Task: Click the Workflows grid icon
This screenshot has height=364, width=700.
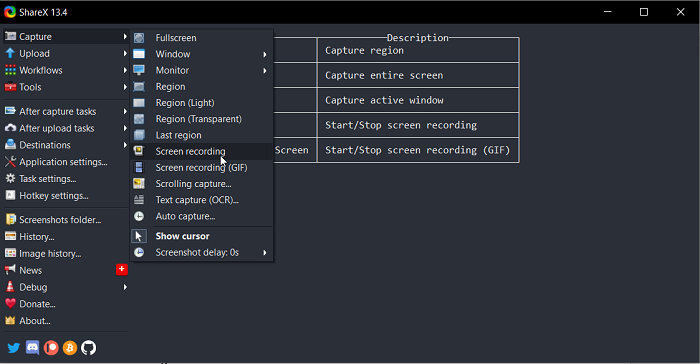Action: [10, 70]
